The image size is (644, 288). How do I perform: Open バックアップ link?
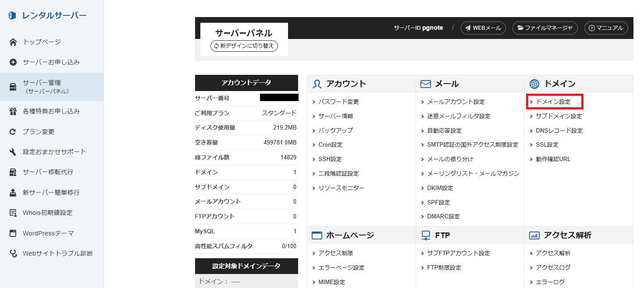[335, 130]
